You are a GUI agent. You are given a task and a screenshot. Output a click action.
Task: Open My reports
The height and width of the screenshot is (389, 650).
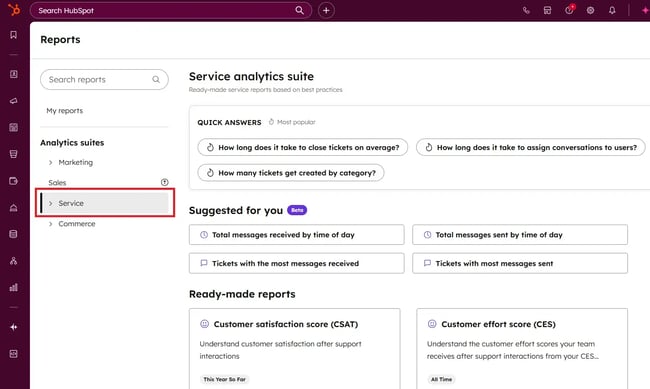65,111
